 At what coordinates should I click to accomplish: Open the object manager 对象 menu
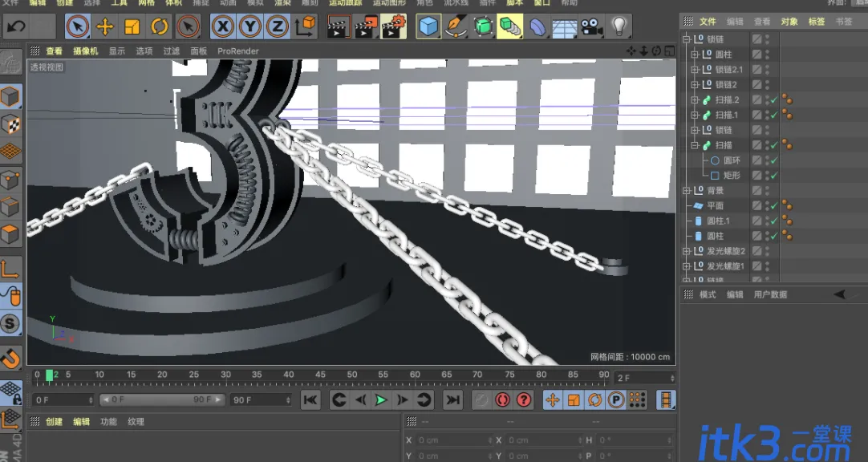tap(789, 22)
